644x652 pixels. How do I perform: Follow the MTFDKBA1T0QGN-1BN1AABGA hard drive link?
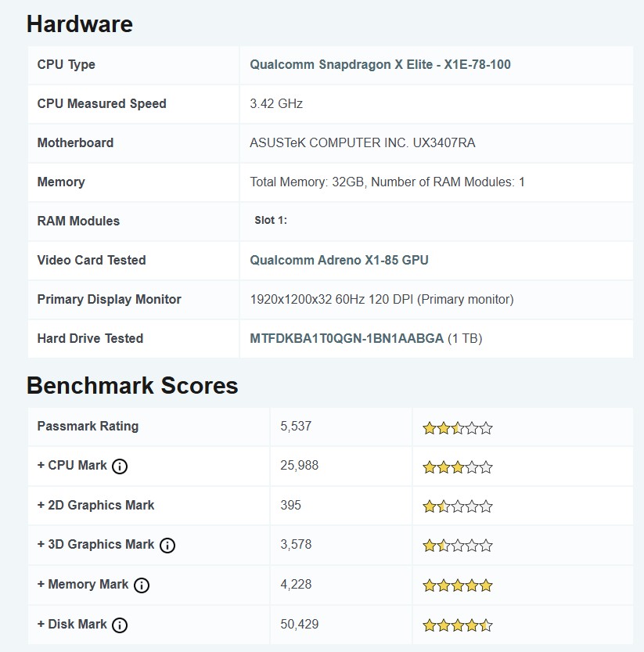[347, 339]
